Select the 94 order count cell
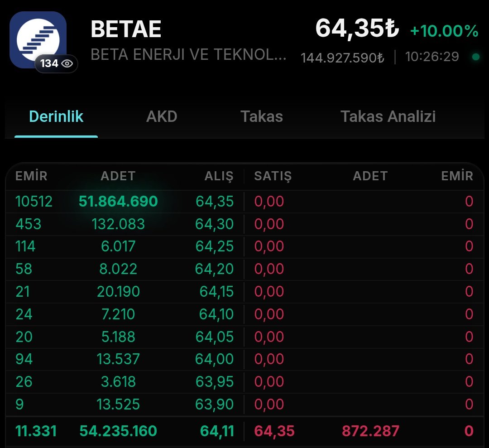Image resolution: width=489 pixels, height=448 pixels. (24, 359)
